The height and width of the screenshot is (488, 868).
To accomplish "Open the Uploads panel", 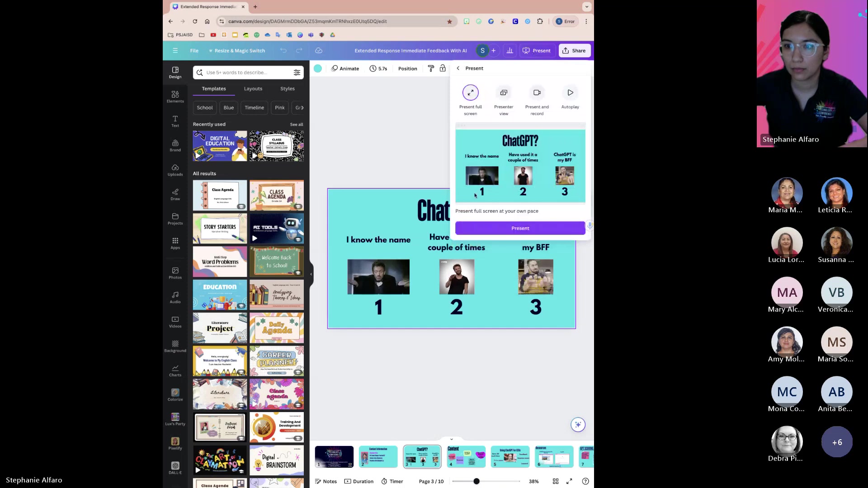I will click(x=175, y=170).
